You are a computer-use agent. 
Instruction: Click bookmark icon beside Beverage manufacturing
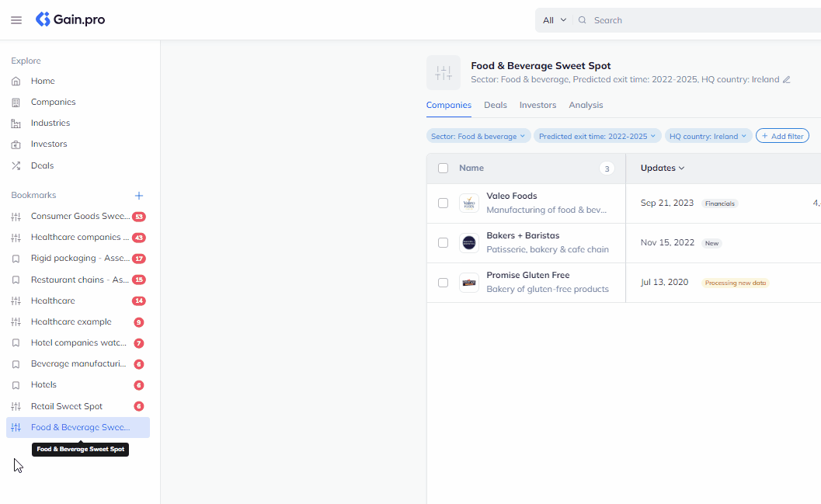tap(16, 363)
